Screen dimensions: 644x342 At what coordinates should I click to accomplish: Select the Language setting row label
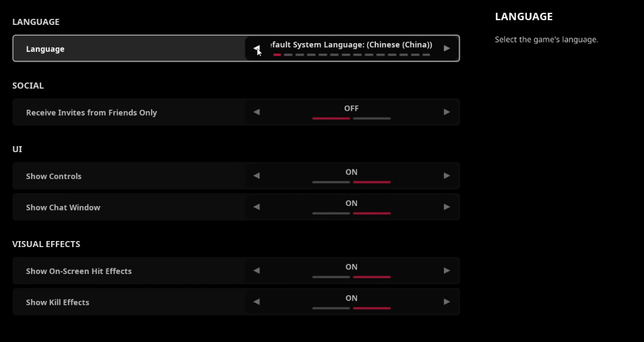coord(45,49)
